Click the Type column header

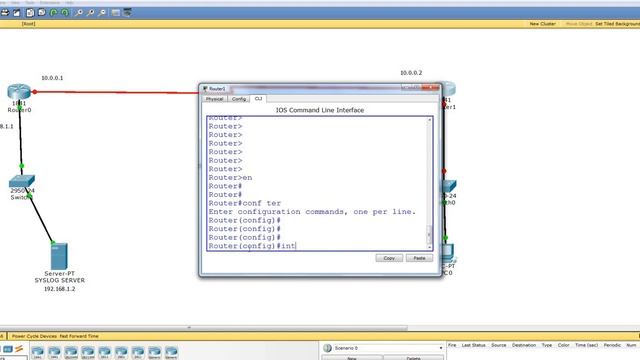coord(547,345)
